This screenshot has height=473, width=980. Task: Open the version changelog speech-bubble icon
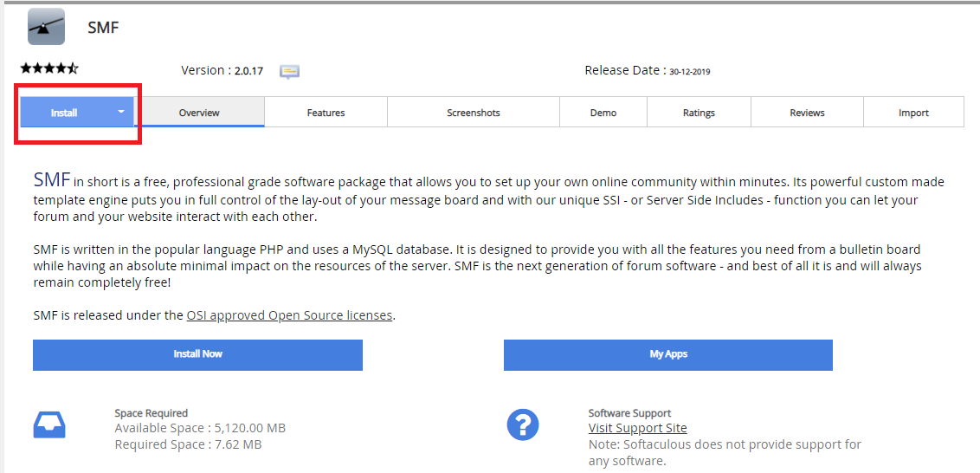pos(289,71)
